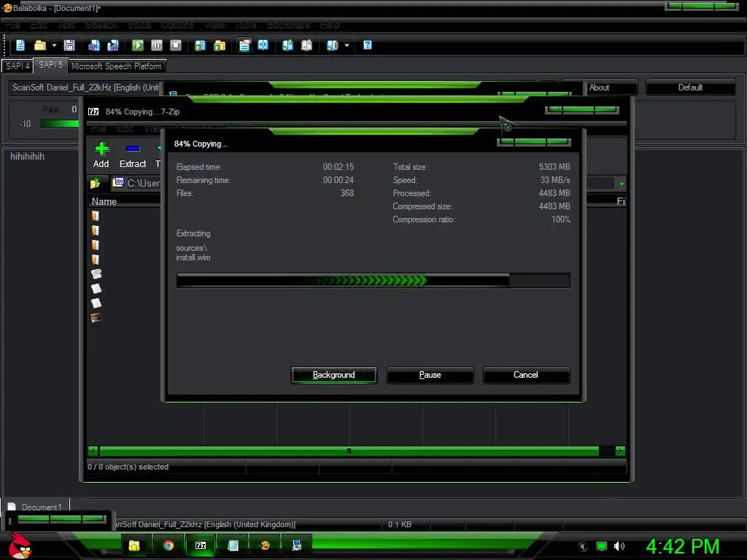Click the Name column header in 7-Zip
747x560 pixels.
(x=104, y=201)
